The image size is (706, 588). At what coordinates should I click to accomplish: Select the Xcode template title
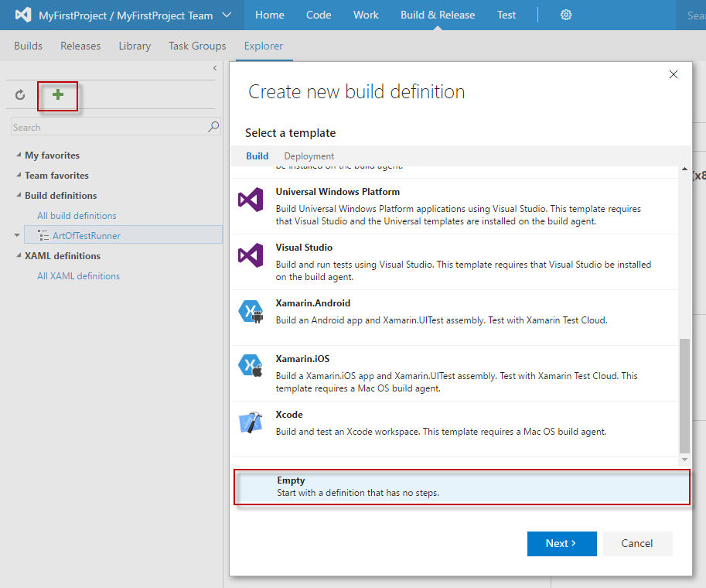pyautogui.click(x=289, y=415)
